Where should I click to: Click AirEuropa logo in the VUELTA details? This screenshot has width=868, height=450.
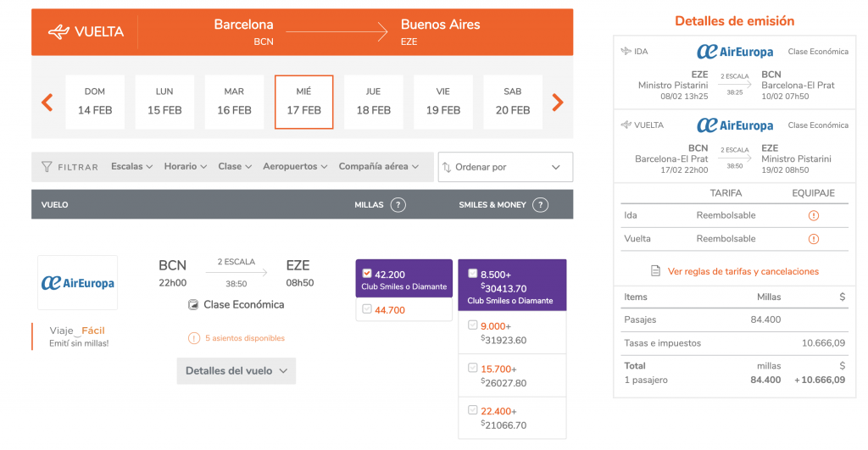tap(735, 125)
